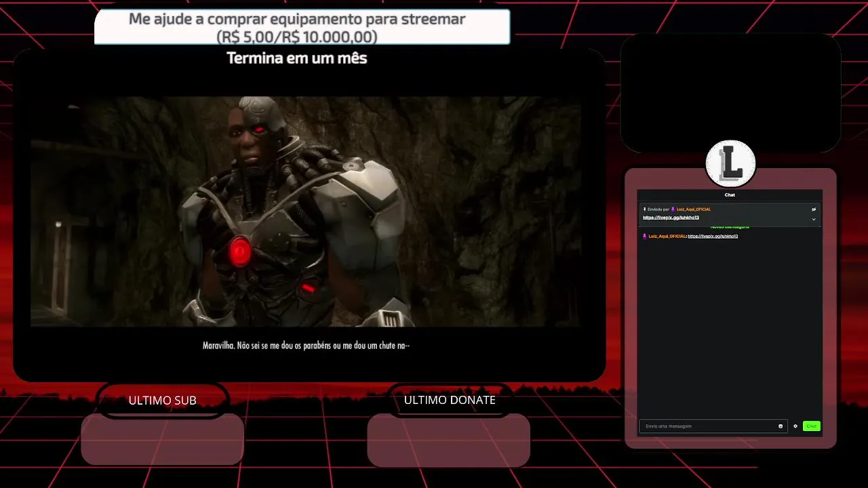Click the purple badge beside pinned sender name
Viewport: 868px width, 488px height.
[673, 209]
